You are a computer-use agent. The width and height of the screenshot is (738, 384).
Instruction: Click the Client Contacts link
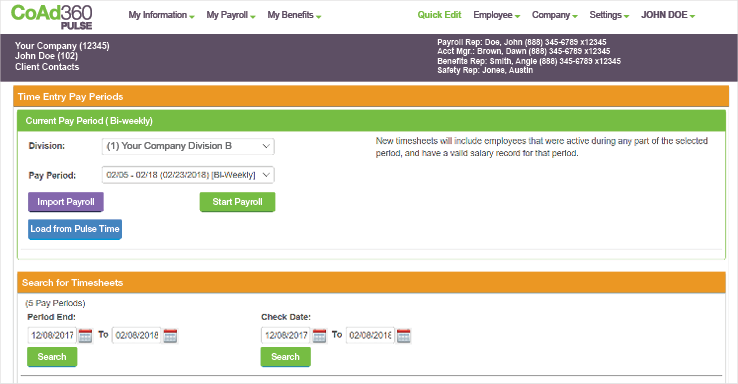pyautogui.click(x=47, y=67)
